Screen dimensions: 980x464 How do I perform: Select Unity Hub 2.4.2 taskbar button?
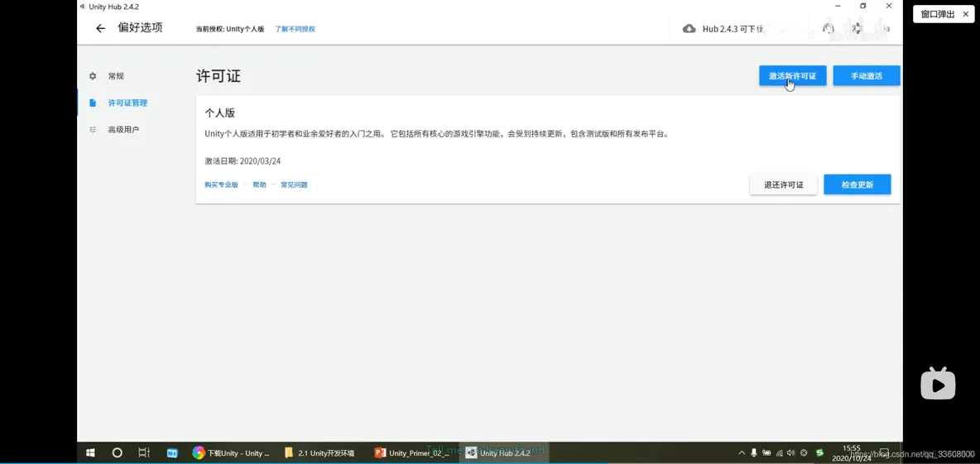[x=502, y=452]
